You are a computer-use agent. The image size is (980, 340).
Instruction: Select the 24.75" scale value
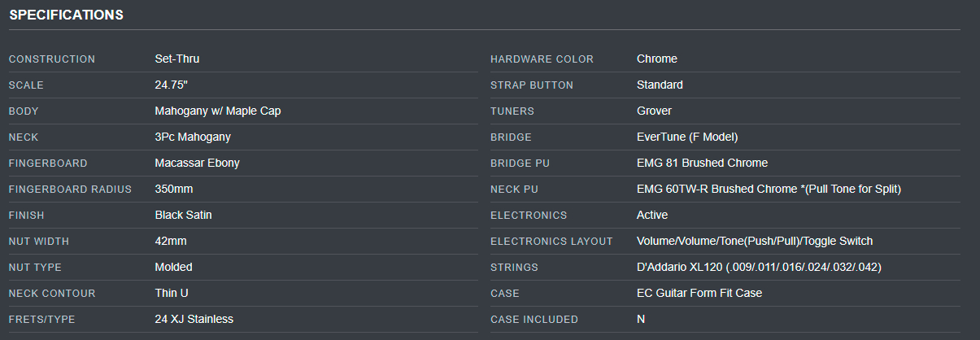tap(172, 85)
